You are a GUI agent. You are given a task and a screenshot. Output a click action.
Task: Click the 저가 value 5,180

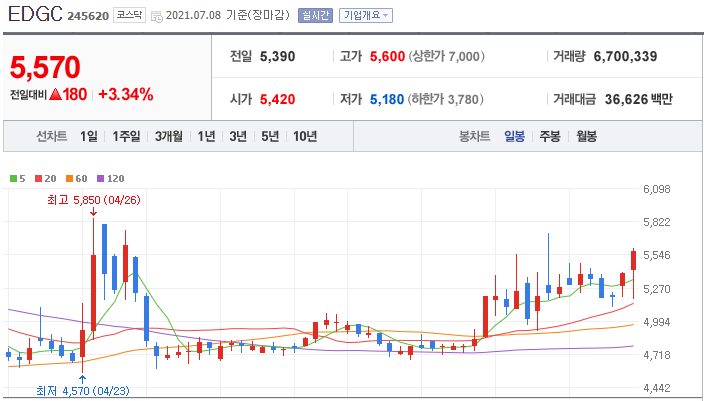387,99
